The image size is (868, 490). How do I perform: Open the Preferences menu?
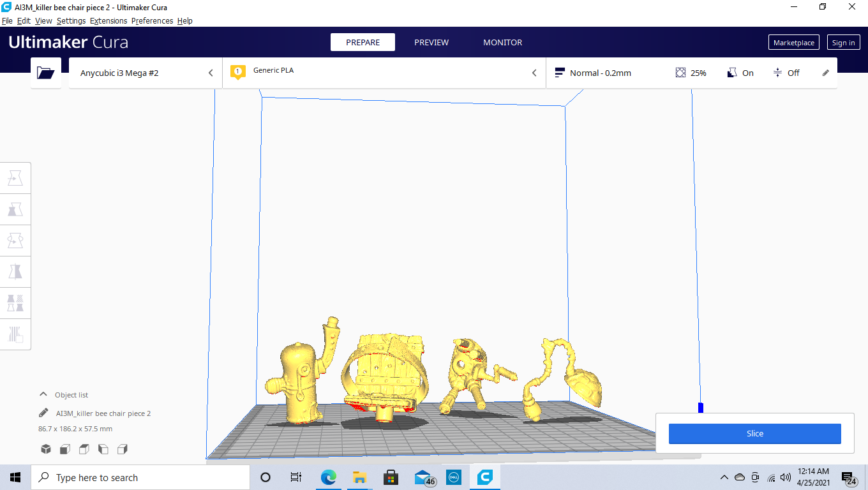[x=152, y=20]
